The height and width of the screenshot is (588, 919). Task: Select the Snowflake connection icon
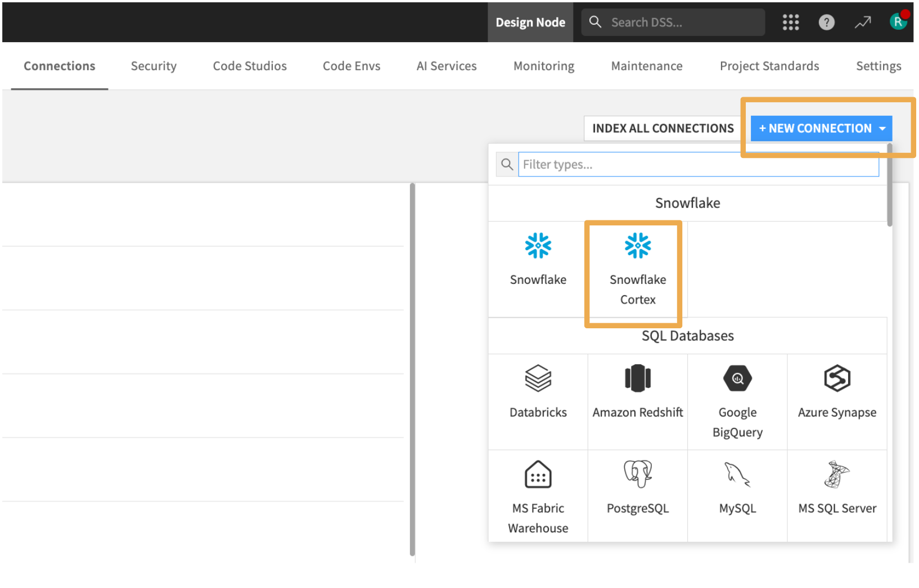[538, 246]
